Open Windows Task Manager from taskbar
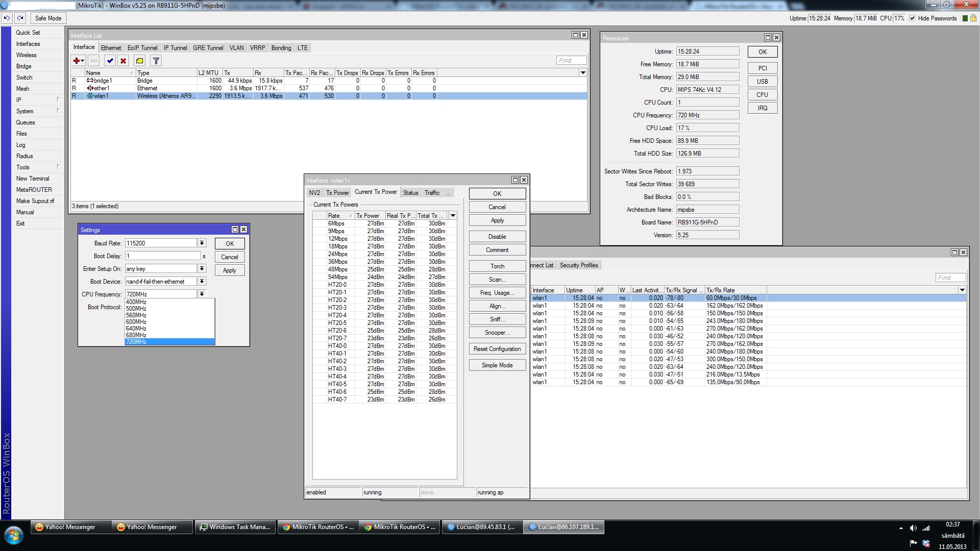 235,527
